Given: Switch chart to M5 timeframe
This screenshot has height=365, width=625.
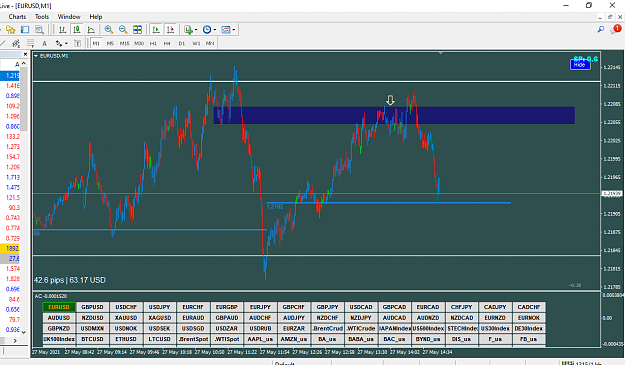Looking at the screenshot, I should [x=110, y=43].
